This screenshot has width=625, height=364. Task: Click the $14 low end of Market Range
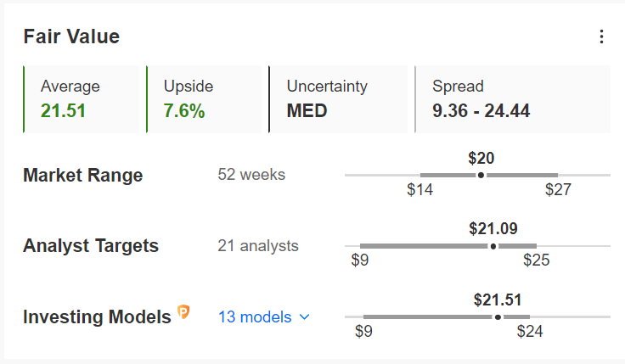(419, 189)
